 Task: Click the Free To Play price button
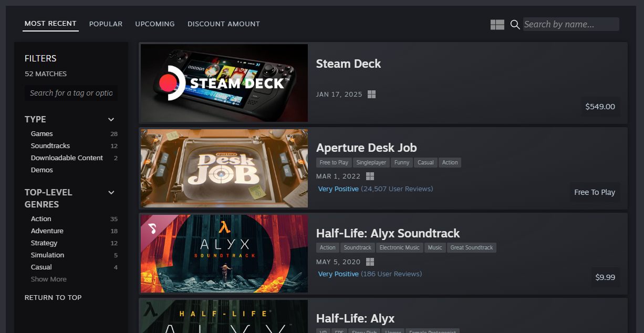(x=595, y=192)
